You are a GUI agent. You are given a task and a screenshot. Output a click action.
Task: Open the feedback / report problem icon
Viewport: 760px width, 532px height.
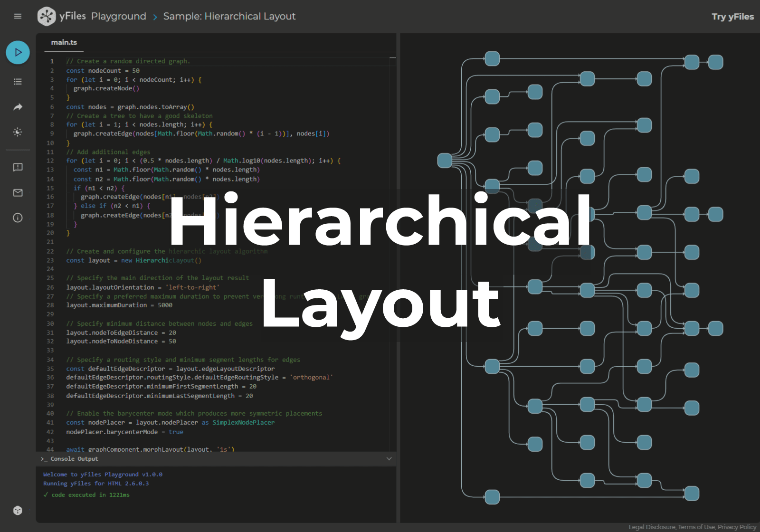point(18,167)
